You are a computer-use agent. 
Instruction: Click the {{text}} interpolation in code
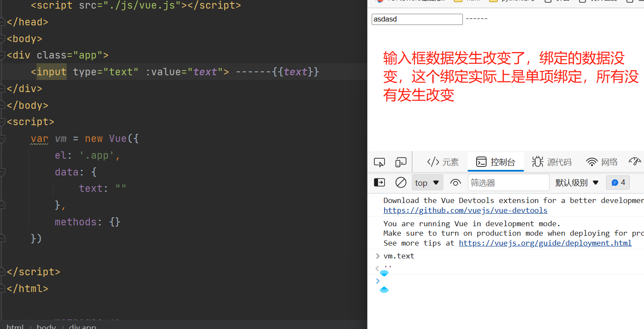pyautogui.click(x=296, y=72)
